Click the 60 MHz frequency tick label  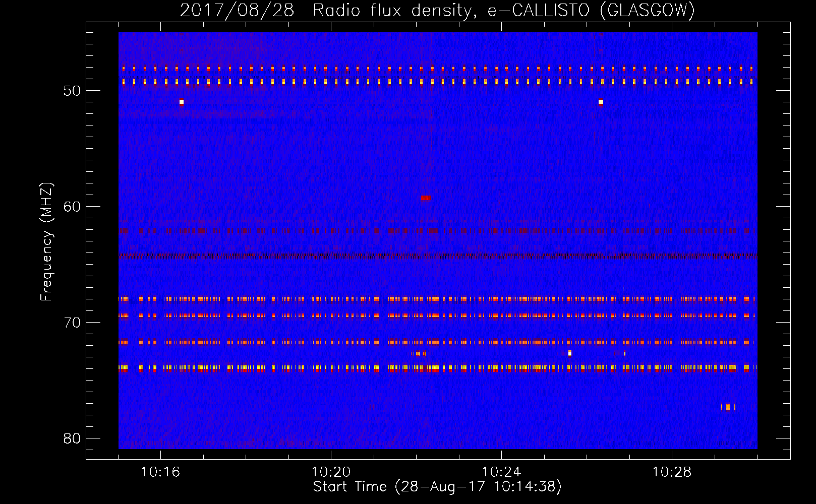tap(72, 207)
